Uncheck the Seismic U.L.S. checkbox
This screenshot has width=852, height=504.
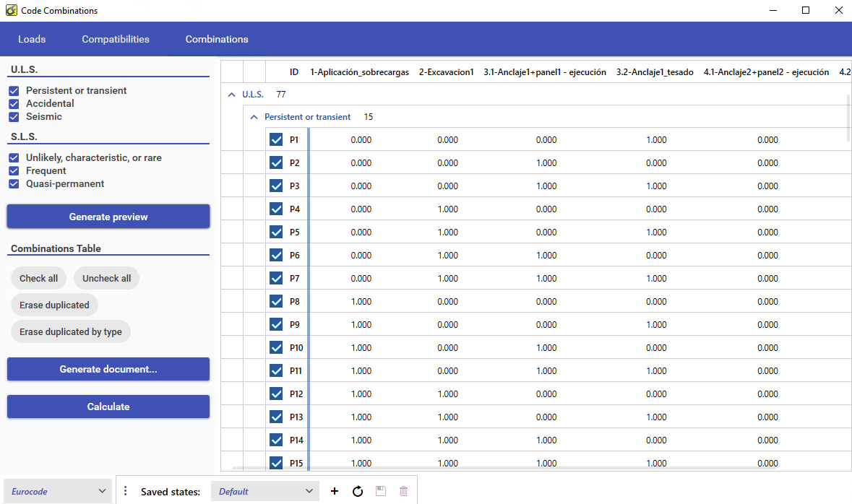tap(14, 117)
